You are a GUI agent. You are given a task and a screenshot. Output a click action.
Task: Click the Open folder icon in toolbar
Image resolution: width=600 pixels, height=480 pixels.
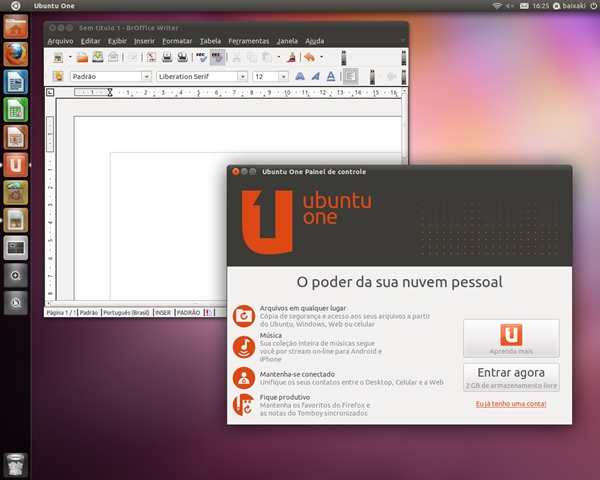click(83, 57)
